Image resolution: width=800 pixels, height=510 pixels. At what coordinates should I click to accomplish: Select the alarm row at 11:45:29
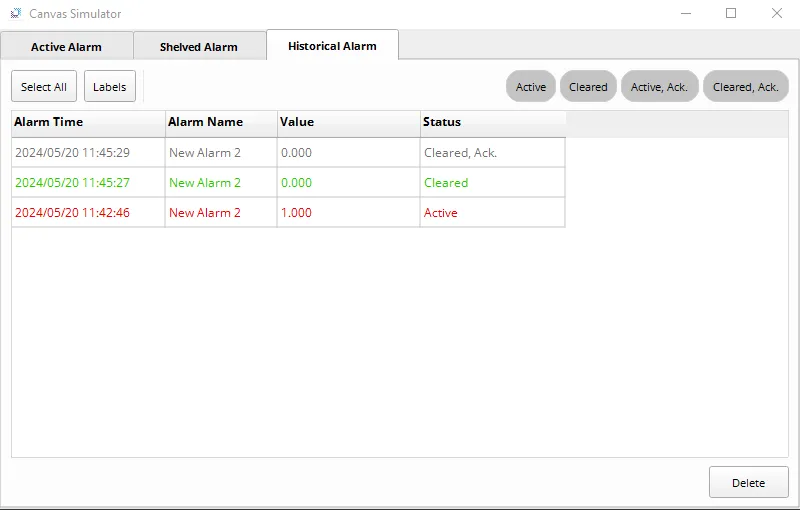point(288,153)
